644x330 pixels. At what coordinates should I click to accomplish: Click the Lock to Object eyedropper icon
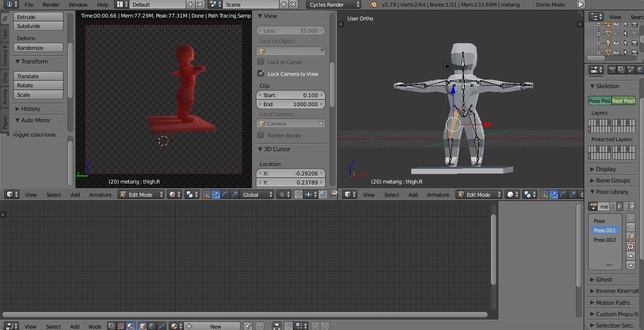point(321,51)
